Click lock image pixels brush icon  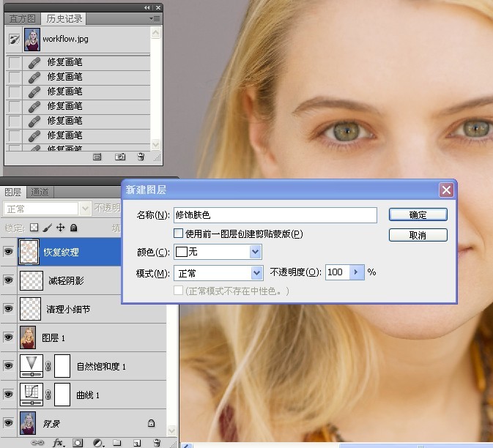click(48, 228)
